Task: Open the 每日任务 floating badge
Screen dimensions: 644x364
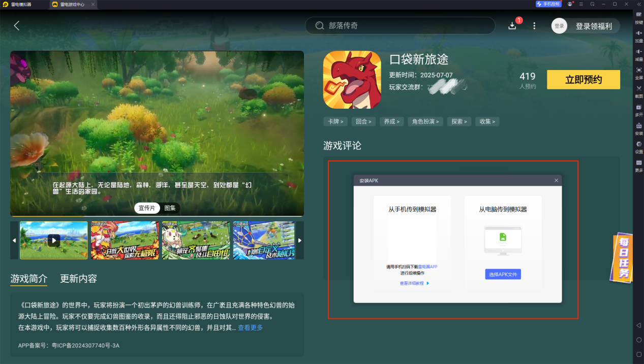Action: point(622,257)
